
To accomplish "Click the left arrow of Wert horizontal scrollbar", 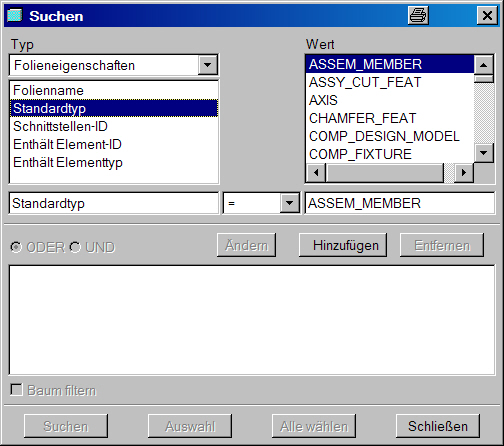I will click(x=316, y=173).
